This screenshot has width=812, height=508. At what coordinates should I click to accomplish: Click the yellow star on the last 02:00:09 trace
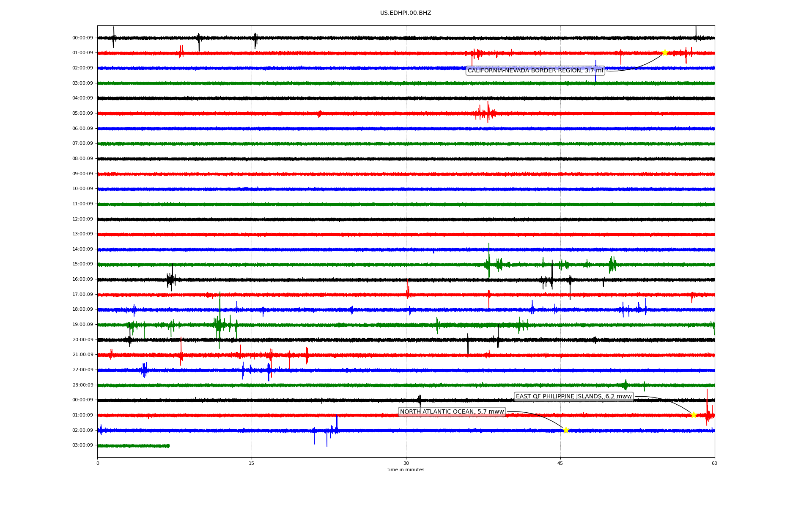pyautogui.click(x=566, y=430)
